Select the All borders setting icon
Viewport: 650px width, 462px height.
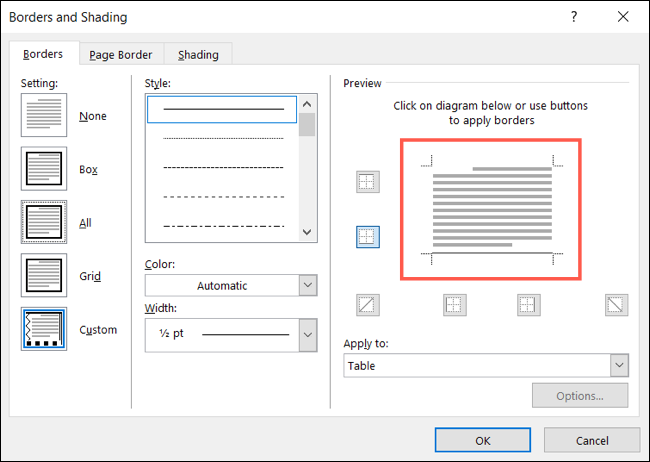click(x=44, y=223)
